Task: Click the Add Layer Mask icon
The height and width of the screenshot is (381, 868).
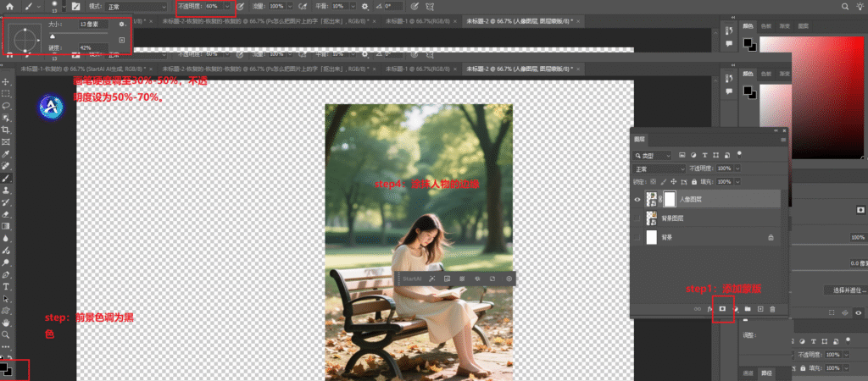Action: (x=723, y=309)
